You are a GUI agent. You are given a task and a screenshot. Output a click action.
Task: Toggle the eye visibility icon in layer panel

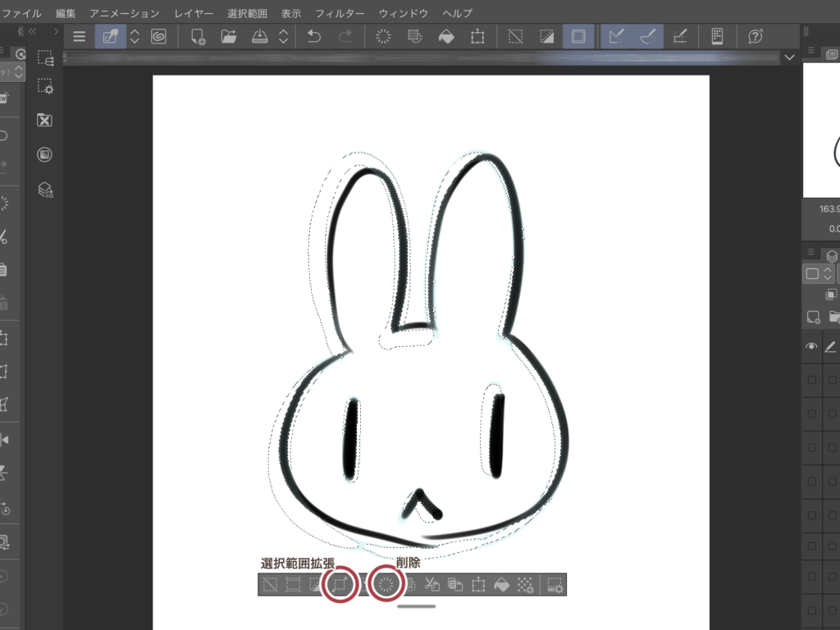tap(811, 347)
